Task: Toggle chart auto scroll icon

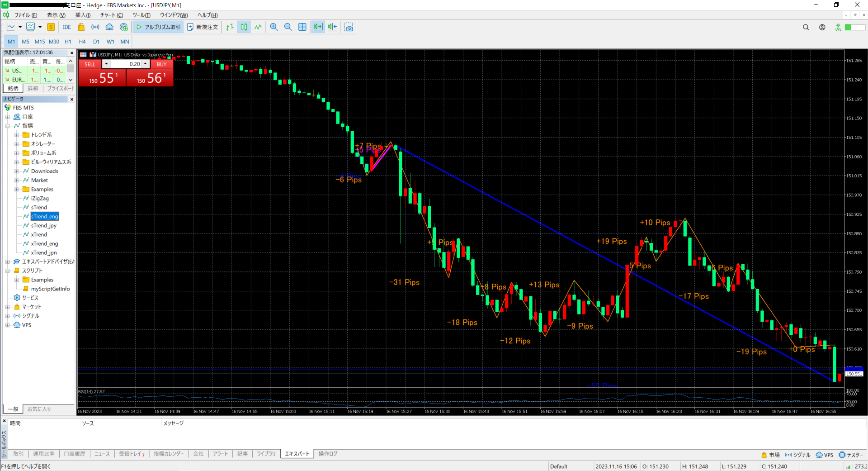Action: pos(318,27)
